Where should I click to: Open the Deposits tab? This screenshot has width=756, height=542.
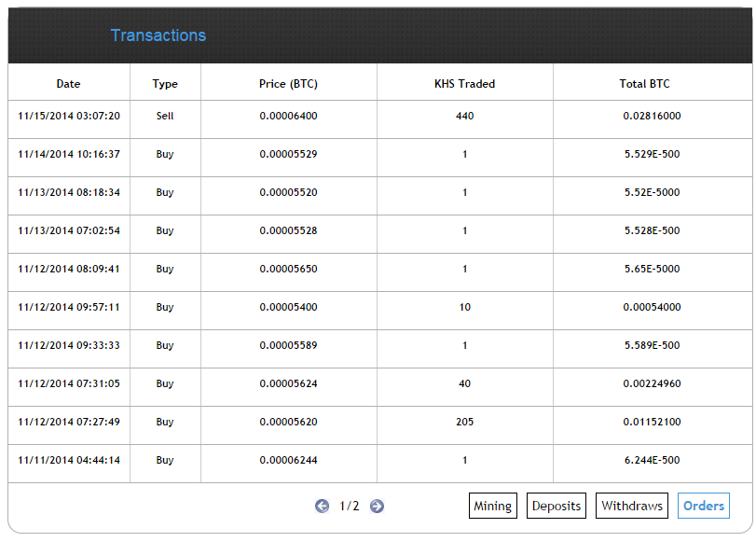click(x=557, y=506)
